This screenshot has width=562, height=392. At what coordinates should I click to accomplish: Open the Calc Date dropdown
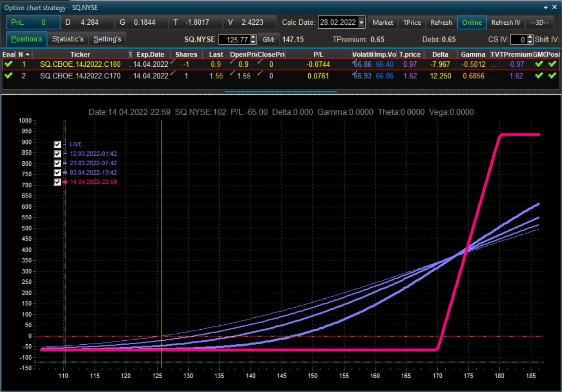[x=362, y=22]
